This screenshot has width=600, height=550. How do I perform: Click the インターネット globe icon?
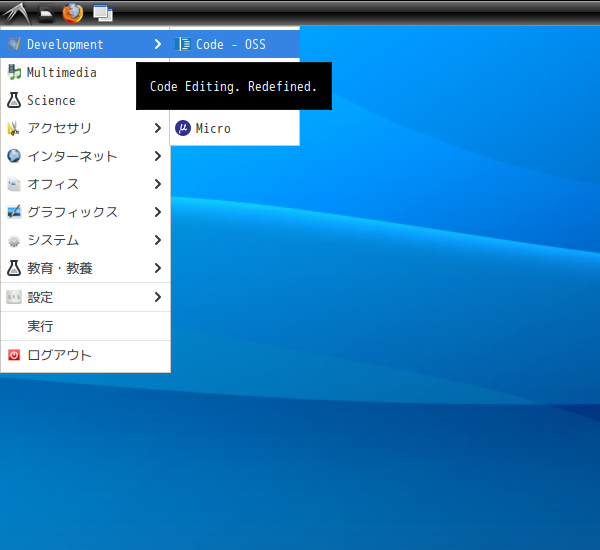(x=14, y=156)
